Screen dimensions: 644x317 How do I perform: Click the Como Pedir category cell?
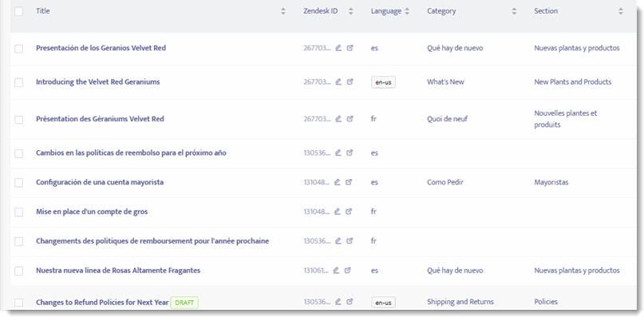445,182
